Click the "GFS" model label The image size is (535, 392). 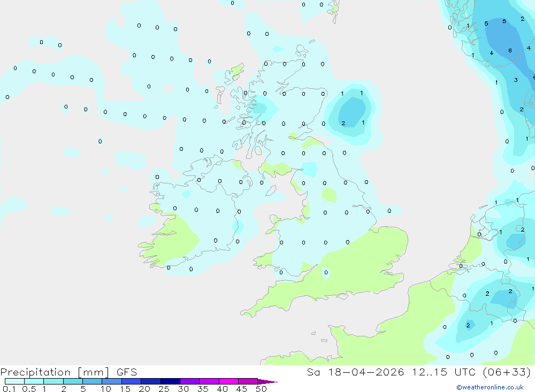tap(127, 372)
